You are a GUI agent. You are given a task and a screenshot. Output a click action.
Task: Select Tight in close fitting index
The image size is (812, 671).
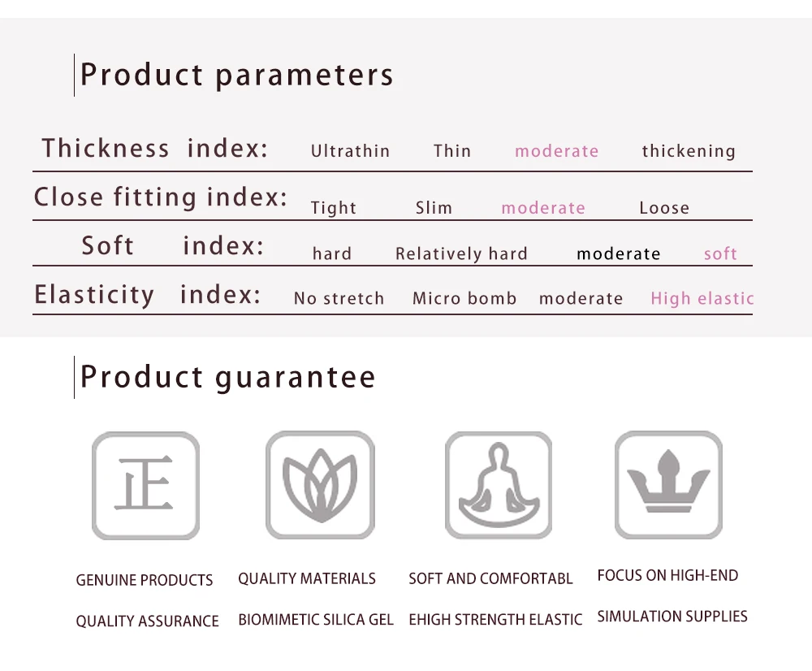pyautogui.click(x=334, y=208)
